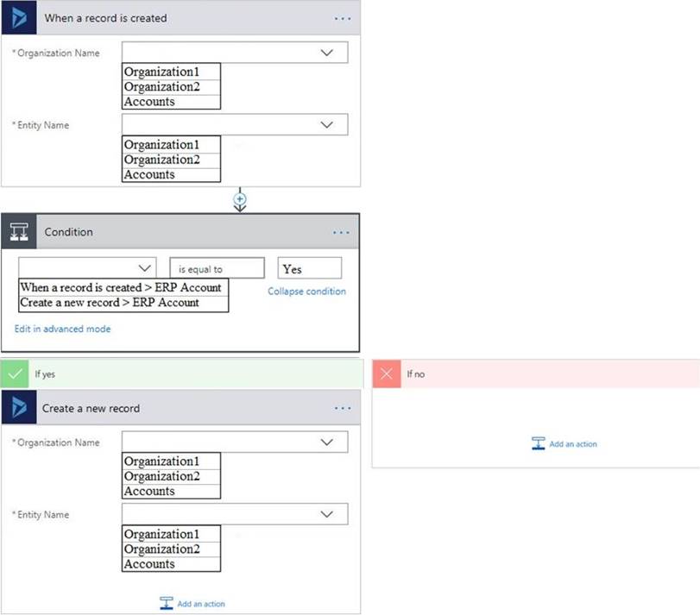Open the Condition card ellipsis menu
700x615 pixels.
click(342, 232)
